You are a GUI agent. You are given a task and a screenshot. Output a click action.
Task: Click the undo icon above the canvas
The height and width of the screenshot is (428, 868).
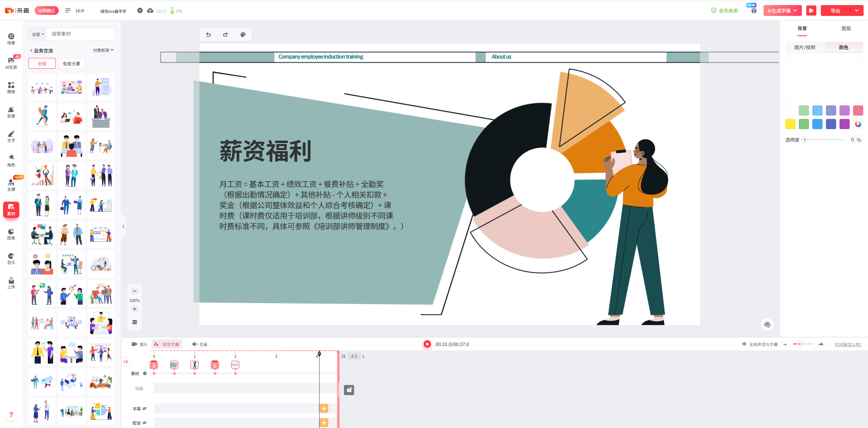(208, 34)
